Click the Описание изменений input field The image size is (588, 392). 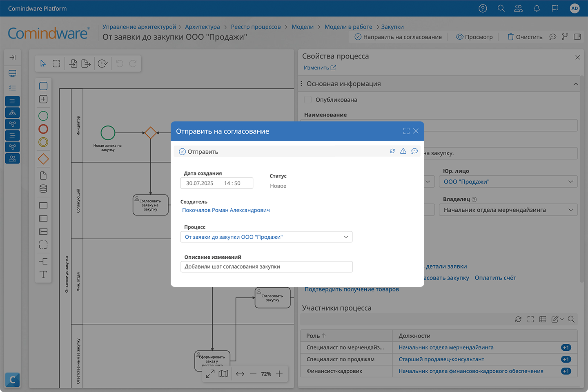(x=266, y=267)
